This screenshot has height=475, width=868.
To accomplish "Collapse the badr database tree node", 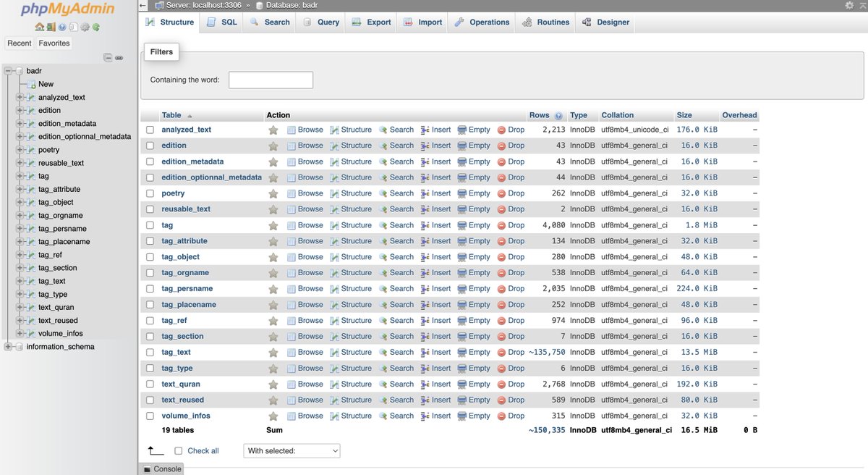I will click(x=8, y=71).
